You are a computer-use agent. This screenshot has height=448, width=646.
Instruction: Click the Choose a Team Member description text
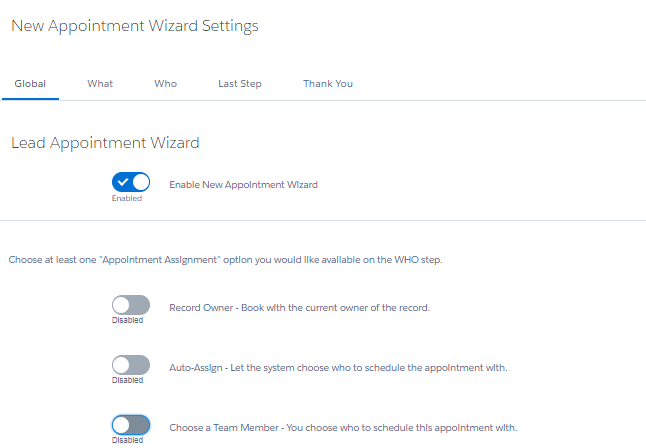pyautogui.click(x=343, y=428)
